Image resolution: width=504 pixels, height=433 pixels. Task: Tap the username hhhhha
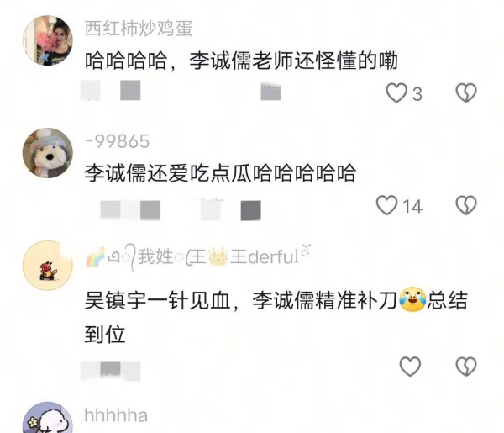point(116,415)
